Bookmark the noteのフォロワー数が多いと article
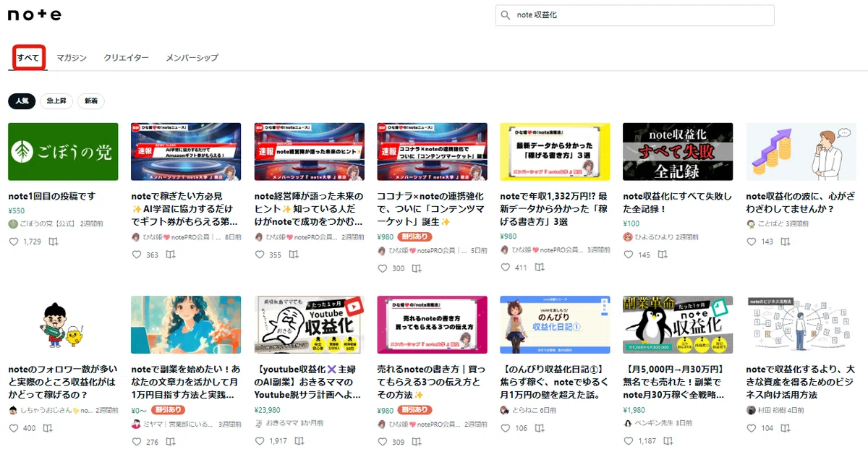Image resolution: width=868 pixels, height=465 pixels. (x=48, y=428)
